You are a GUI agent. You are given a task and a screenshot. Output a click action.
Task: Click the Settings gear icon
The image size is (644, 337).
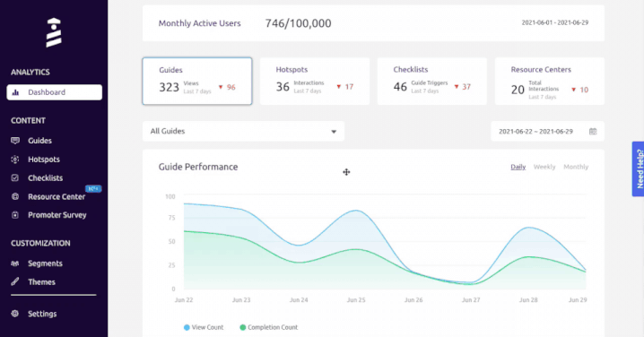15,314
